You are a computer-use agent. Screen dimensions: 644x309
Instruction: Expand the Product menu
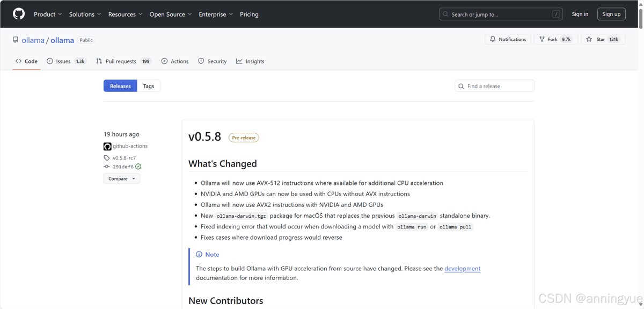click(x=48, y=15)
